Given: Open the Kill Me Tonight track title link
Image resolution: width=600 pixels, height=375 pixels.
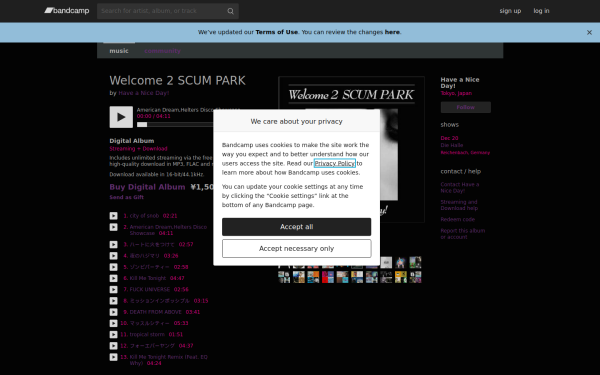Looking at the screenshot, I should click(148, 278).
